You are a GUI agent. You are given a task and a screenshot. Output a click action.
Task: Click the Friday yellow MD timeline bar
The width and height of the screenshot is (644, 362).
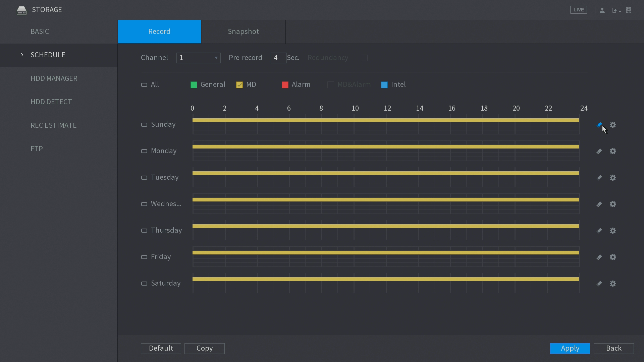[x=386, y=252]
